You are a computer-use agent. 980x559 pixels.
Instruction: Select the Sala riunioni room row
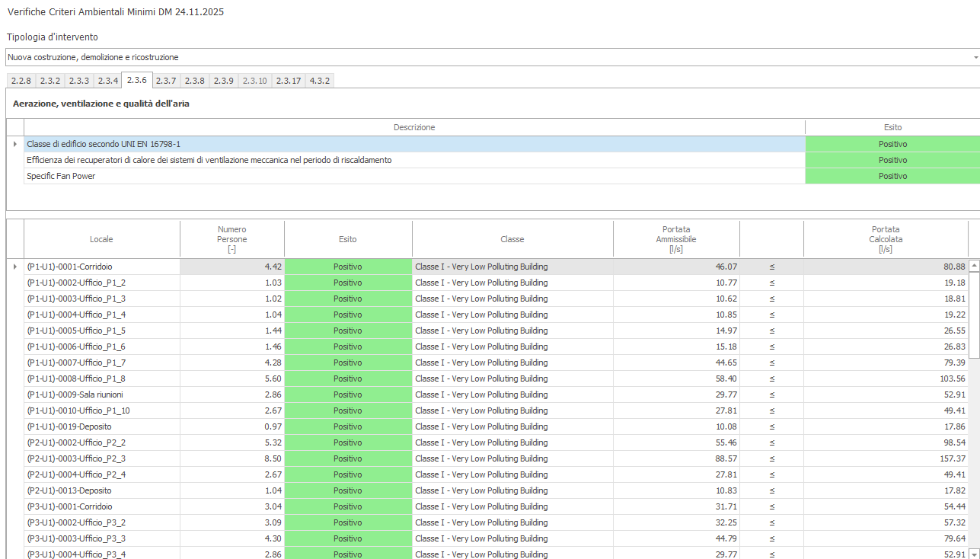click(101, 394)
